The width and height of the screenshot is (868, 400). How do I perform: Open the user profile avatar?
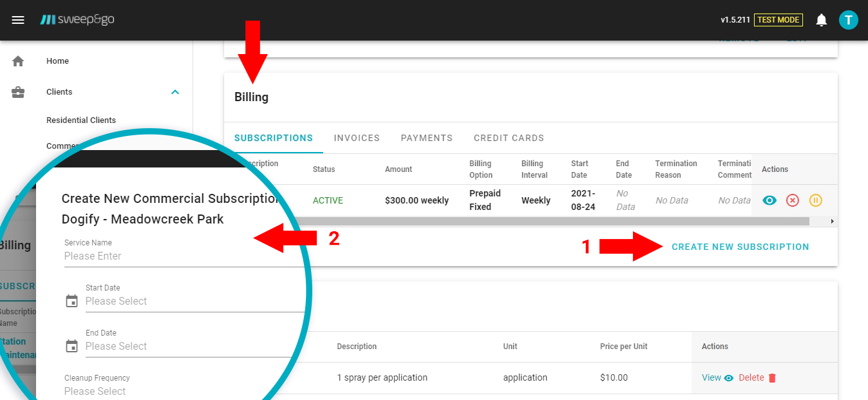(x=848, y=20)
